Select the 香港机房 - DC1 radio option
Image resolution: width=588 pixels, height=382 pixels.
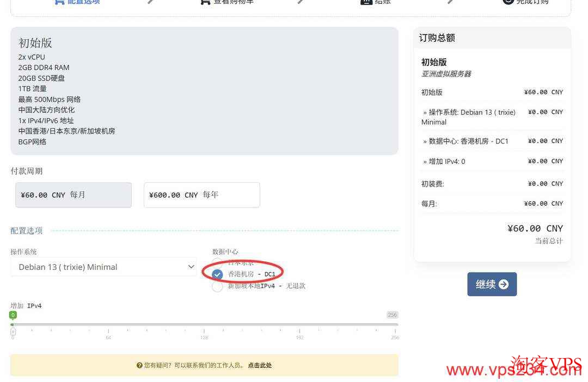point(218,274)
